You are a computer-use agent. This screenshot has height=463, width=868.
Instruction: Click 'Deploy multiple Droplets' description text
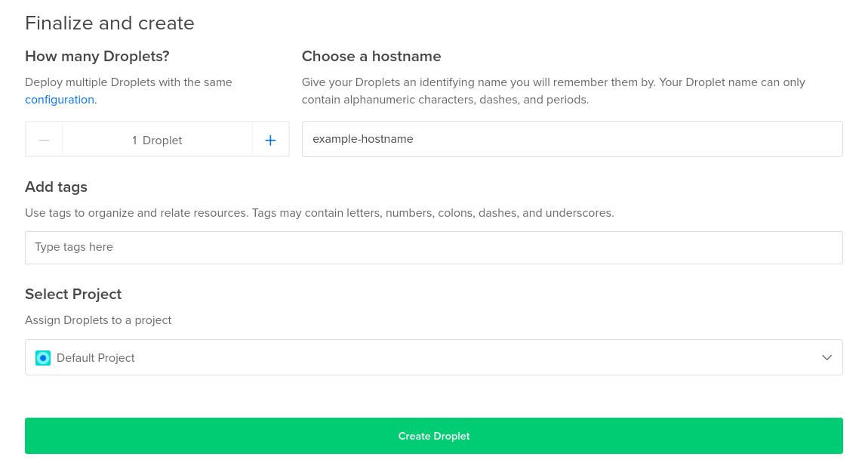pyautogui.click(x=128, y=82)
